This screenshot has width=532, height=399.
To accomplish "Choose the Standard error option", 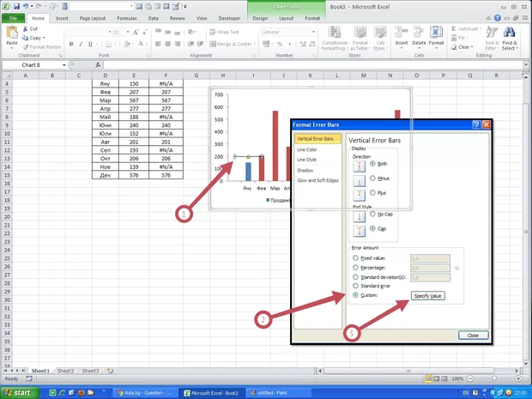I will tap(355, 286).
